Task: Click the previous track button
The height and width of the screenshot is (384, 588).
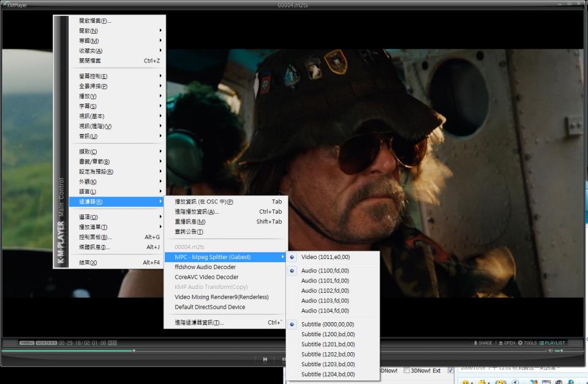Action: [265, 360]
